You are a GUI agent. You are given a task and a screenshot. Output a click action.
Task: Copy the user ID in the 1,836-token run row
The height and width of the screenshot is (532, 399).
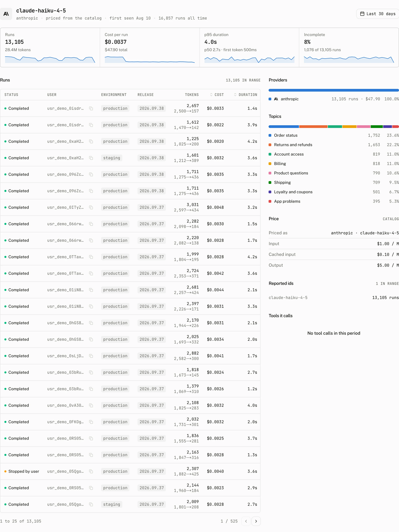click(x=91, y=438)
